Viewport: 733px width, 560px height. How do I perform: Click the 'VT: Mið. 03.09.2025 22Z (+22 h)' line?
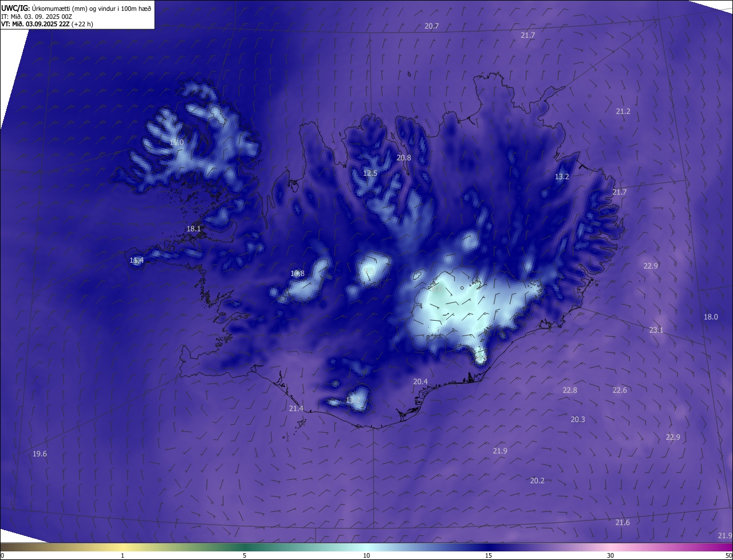pos(47,24)
